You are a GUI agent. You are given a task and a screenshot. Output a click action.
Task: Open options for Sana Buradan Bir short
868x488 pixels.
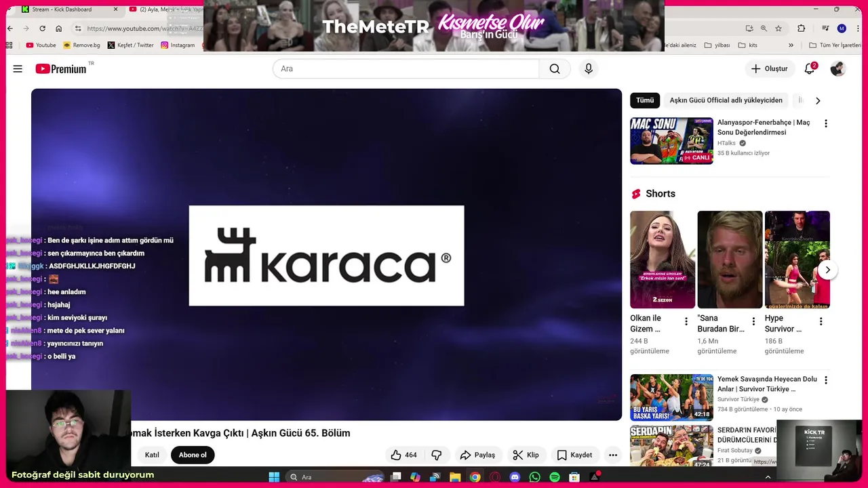tap(753, 321)
